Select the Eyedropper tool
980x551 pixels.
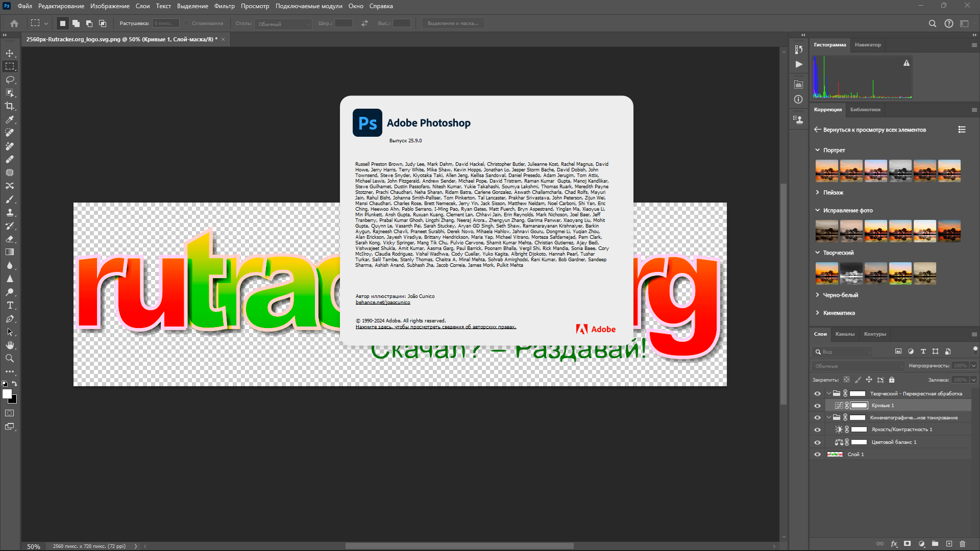click(10, 119)
